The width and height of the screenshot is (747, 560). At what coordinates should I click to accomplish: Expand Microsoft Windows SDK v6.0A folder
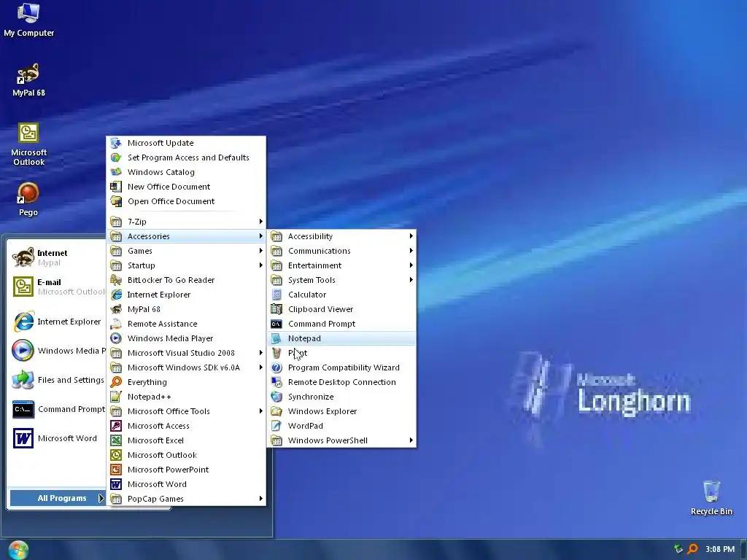pos(186,367)
